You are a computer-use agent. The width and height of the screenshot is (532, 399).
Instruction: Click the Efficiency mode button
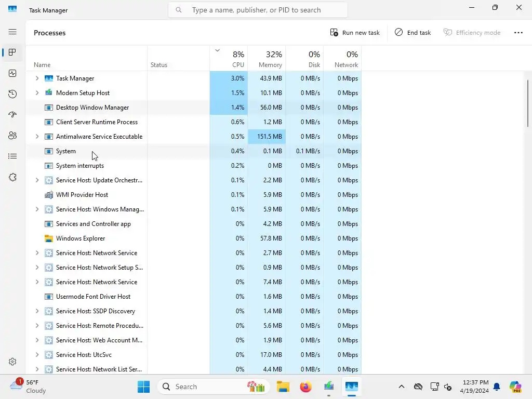click(472, 33)
